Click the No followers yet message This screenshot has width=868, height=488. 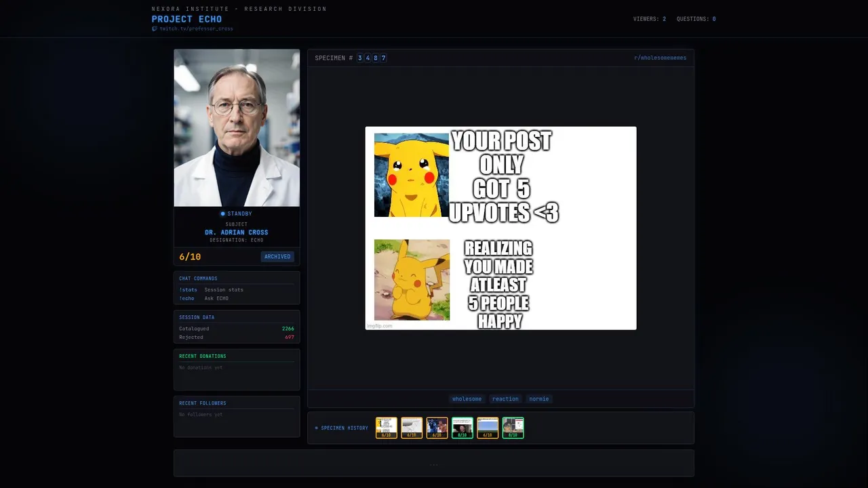point(201,415)
